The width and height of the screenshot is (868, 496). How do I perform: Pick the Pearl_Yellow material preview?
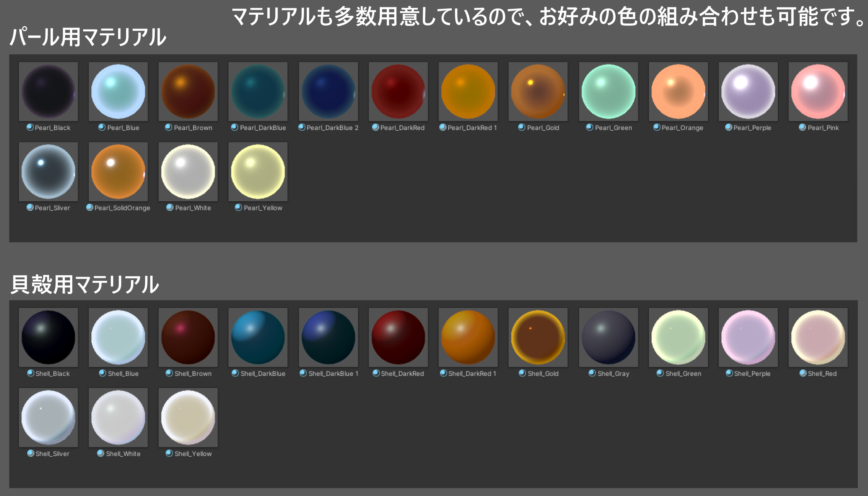pos(258,171)
